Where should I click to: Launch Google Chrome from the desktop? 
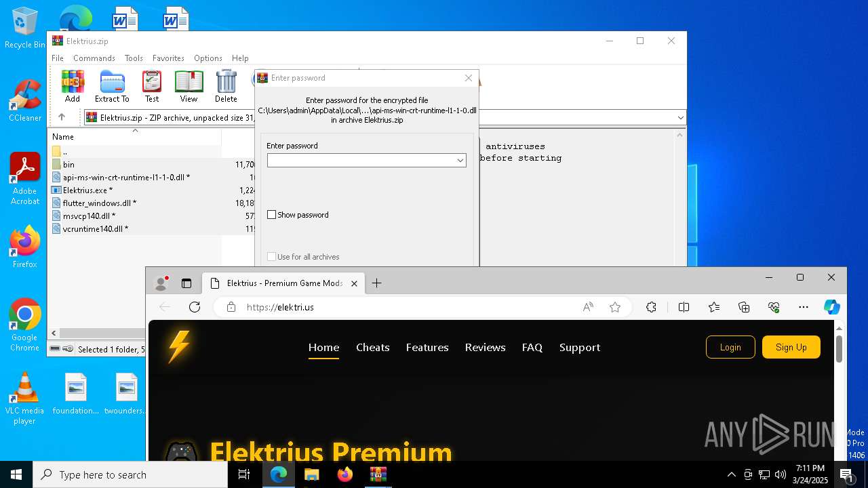[x=24, y=325]
